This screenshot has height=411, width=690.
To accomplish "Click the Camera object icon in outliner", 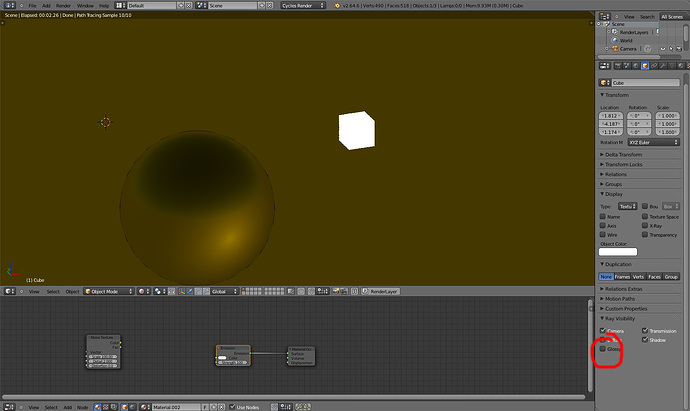I will 615,48.
